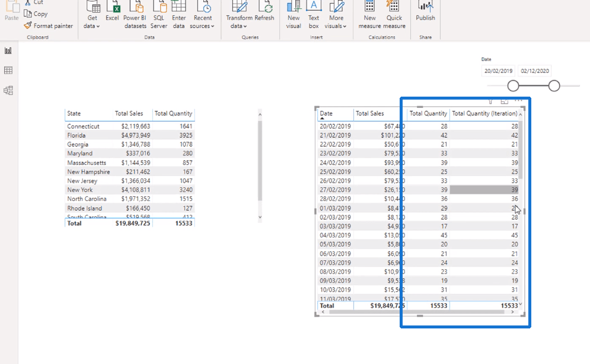
Task: Select the Format painter tool
Action: pos(48,25)
